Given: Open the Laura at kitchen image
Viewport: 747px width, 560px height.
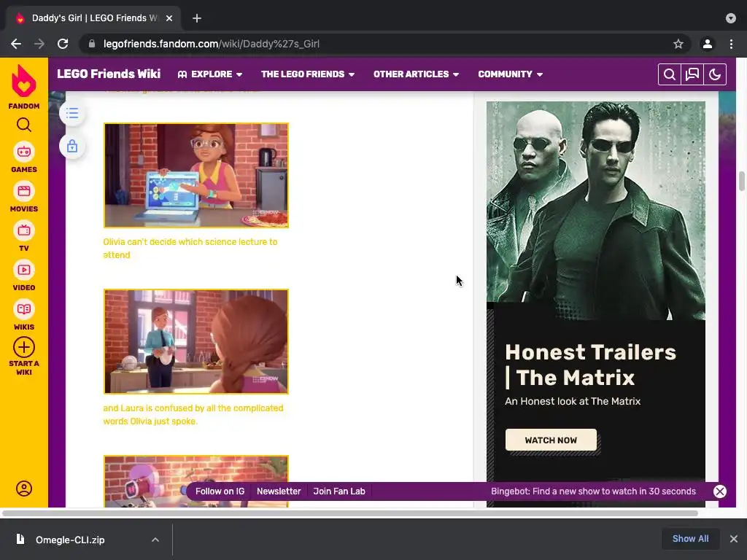Looking at the screenshot, I should (196, 341).
